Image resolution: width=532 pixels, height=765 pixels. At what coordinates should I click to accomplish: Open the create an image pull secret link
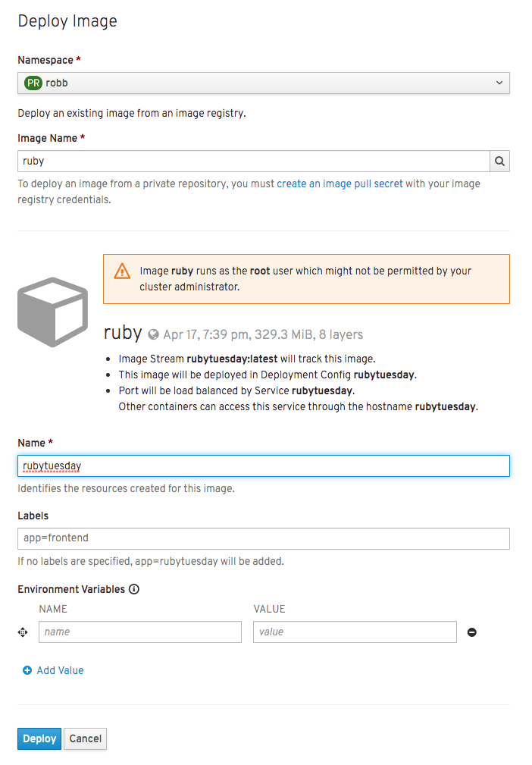point(340,184)
